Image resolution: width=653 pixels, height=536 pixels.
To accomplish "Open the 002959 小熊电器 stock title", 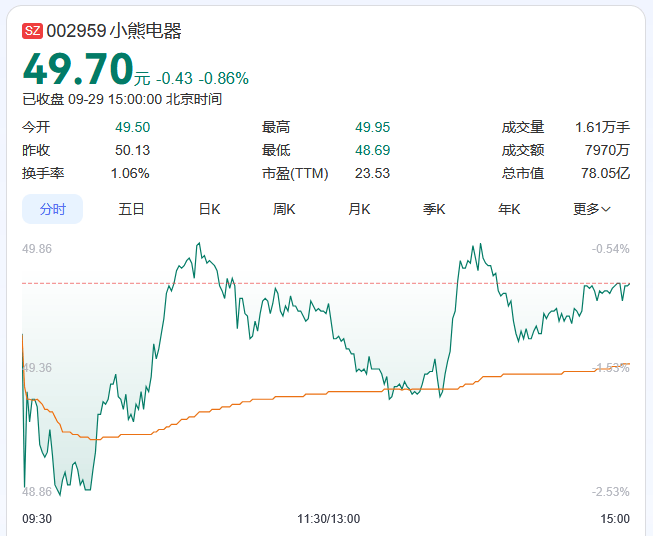I will pyautogui.click(x=114, y=31).
